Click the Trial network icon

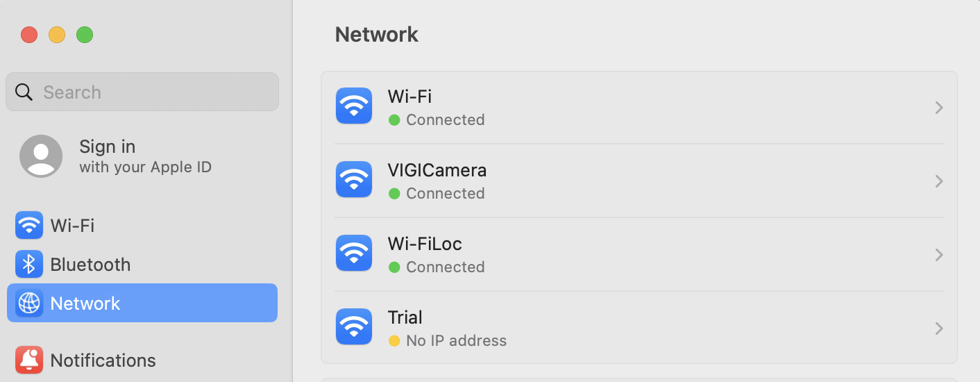pos(354,327)
